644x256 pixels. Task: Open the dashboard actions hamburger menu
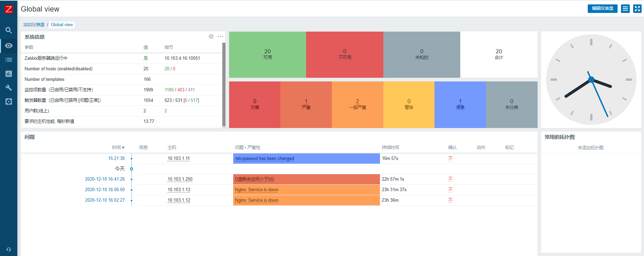[x=625, y=9]
